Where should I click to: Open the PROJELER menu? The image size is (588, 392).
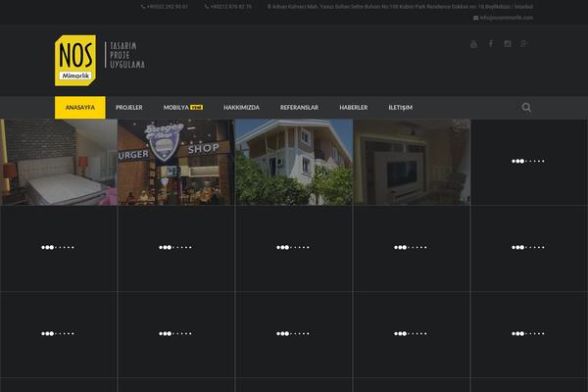pyautogui.click(x=129, y=108)
